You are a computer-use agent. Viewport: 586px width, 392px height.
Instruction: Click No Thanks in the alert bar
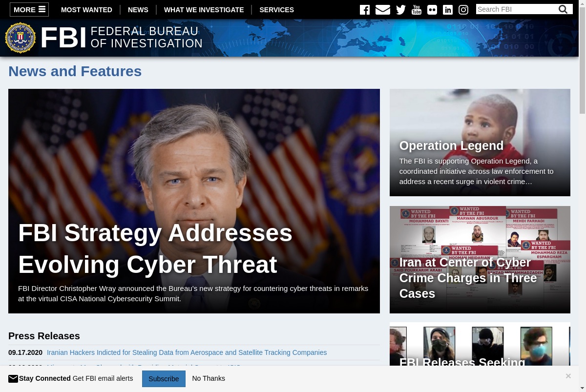209,378
